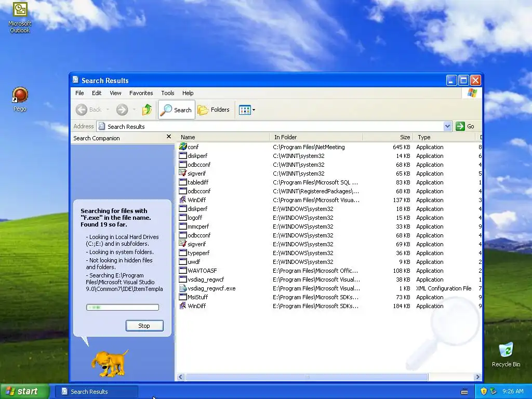Click the horizontal scrollbar thumb
Screen dimensions: 532x399
pos(307,377)
